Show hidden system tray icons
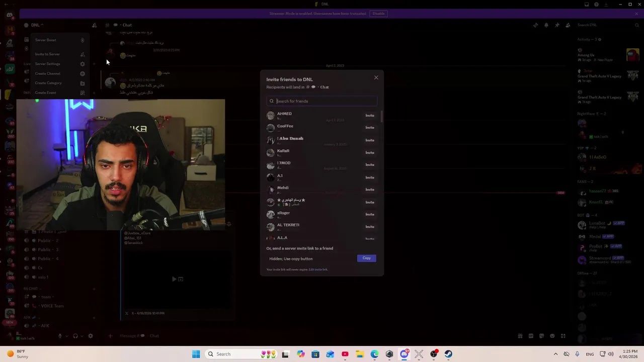This screenshot has width=644, height=362. (555, 354)
